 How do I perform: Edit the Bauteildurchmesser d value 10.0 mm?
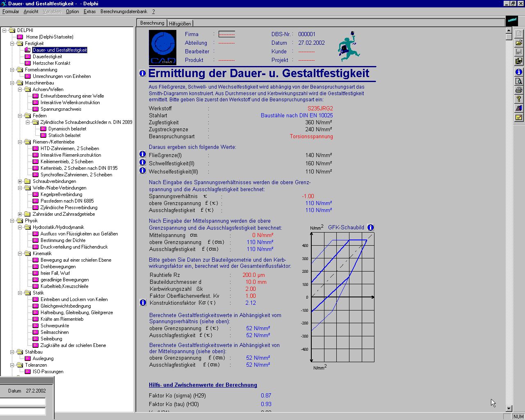256,282
